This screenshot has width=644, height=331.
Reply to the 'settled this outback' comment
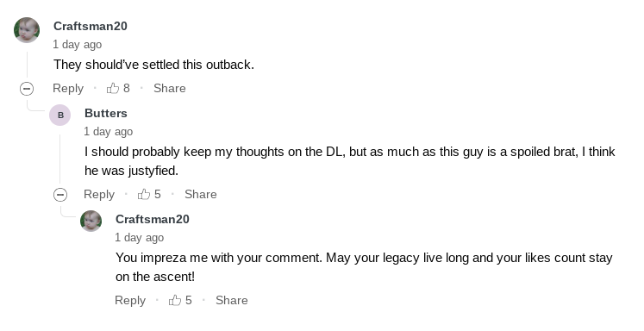tap(68, 88)
